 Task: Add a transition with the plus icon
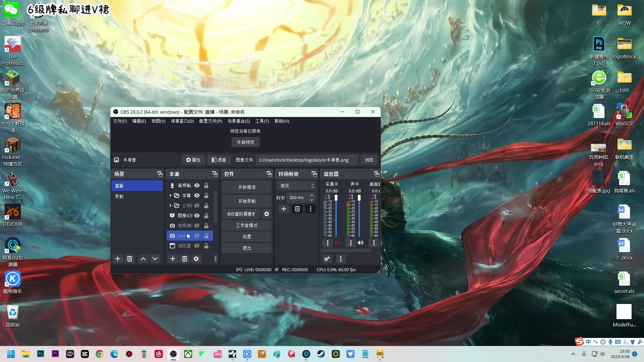pyautogui.click(x=284, y=209)
